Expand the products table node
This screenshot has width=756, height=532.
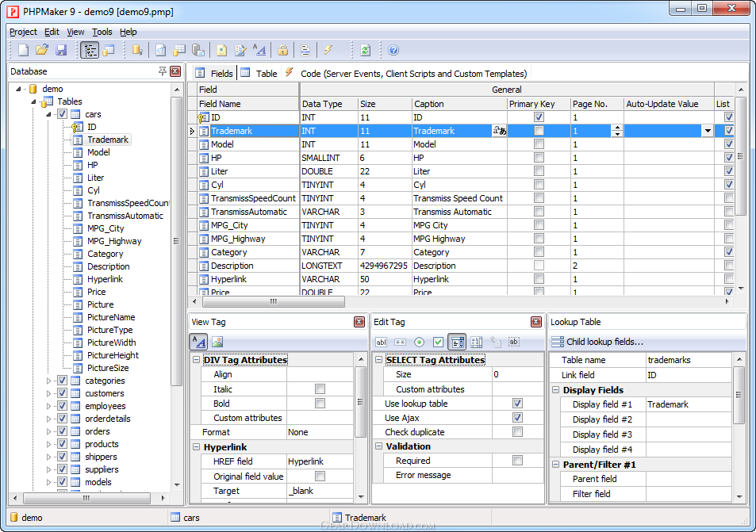48,444
